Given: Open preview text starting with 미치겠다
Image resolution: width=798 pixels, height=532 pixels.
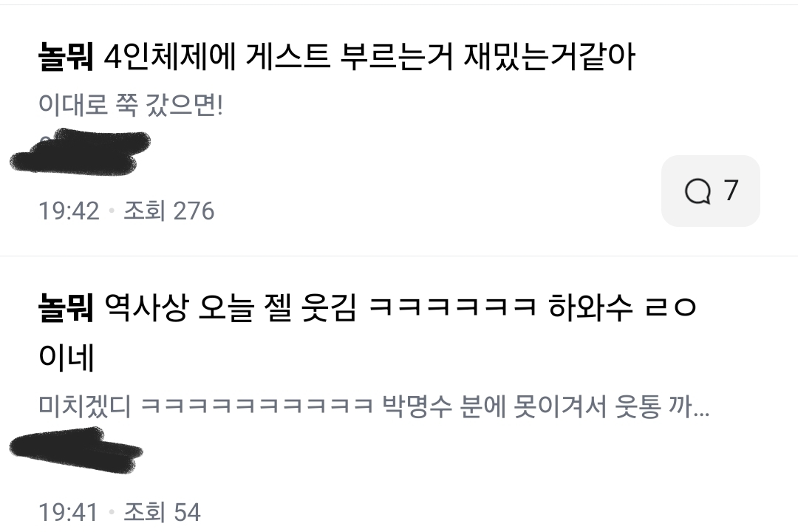Looking at the screenshot, I should [374, 406].
